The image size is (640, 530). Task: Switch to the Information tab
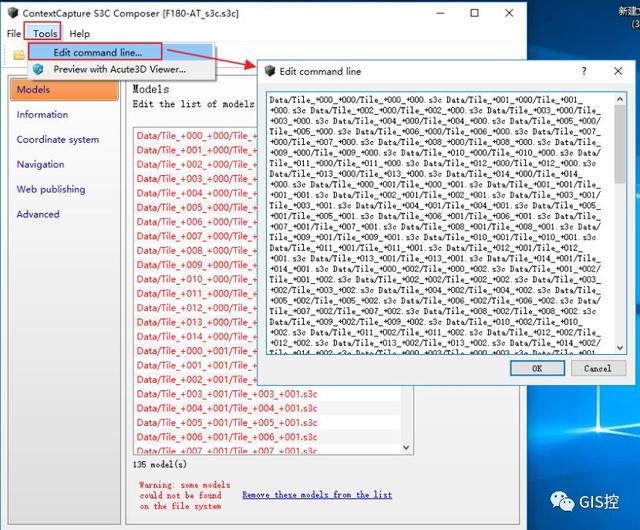(x=42, y=115)
